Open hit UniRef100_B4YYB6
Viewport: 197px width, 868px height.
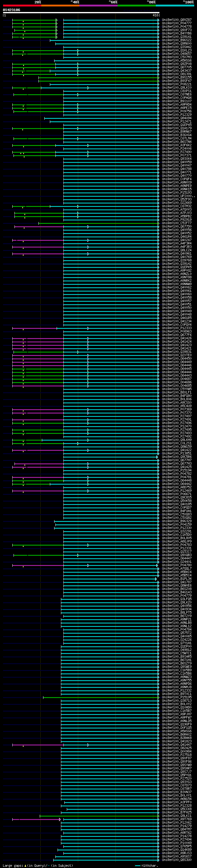click(176, 33)
